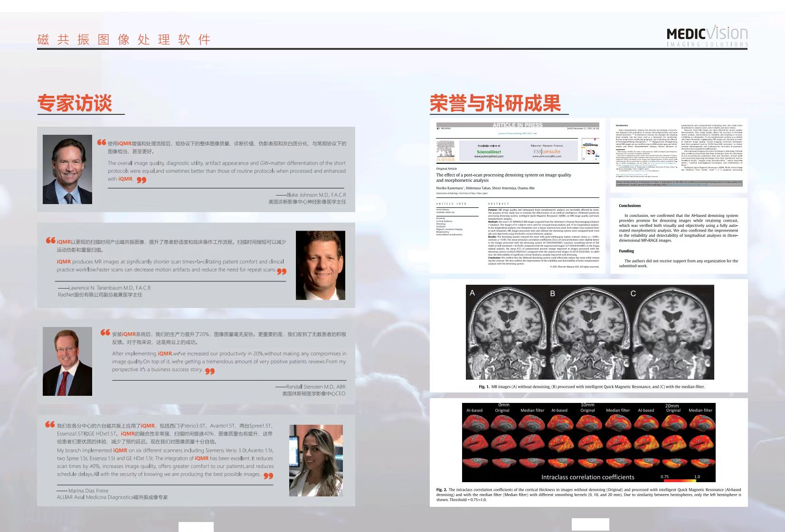Click brain MR image C with median filter
Image resolution: width=785 pixels, height=532 pixels.
click(x=672, y=332)
